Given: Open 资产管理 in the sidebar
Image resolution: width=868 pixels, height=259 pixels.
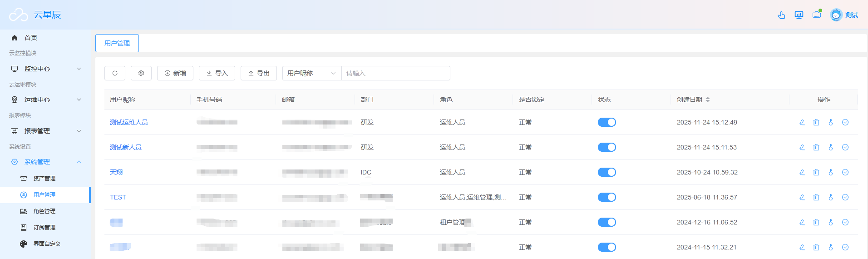Looking at the screenshot, I should click(x=45, y=179).
